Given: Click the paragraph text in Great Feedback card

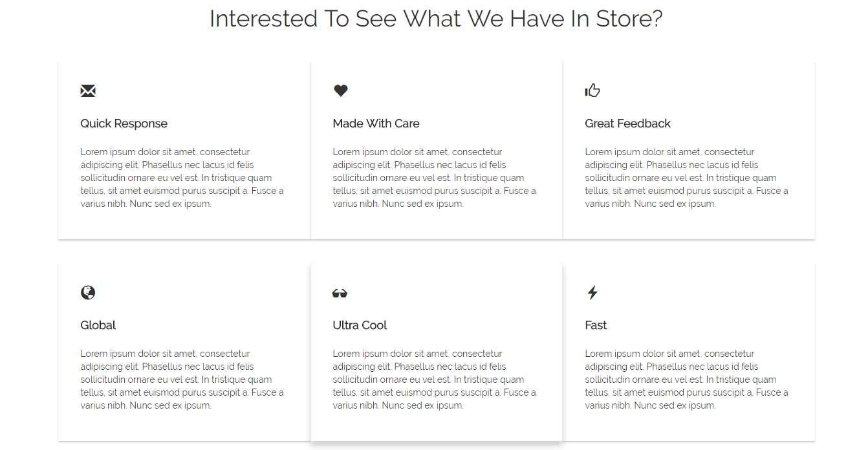Looking at the screenshot, I should tap(686, 178).
